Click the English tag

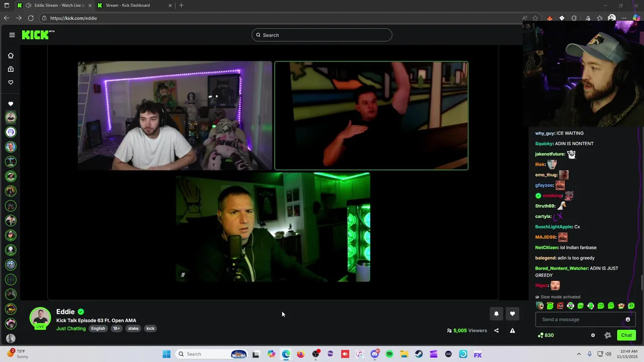pos(98,328)
